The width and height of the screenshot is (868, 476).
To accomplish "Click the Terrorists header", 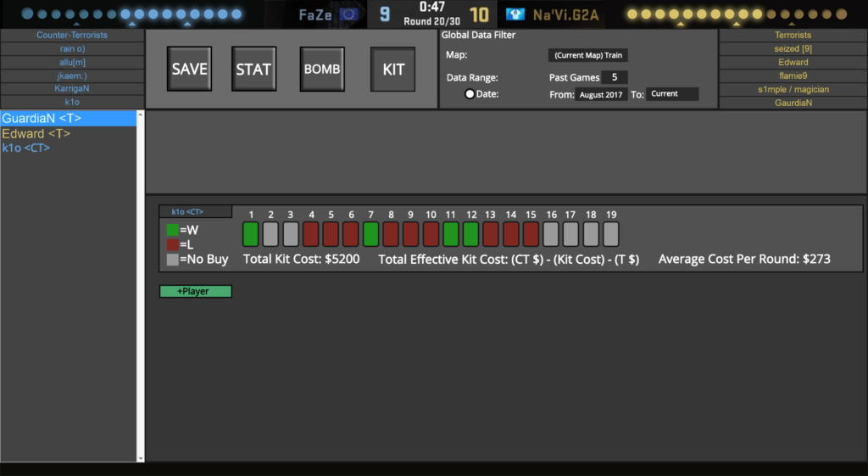I will 793,35.
